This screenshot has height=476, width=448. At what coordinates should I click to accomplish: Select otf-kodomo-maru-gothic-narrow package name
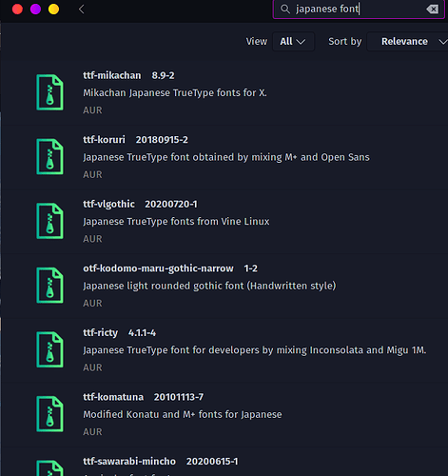158,268
